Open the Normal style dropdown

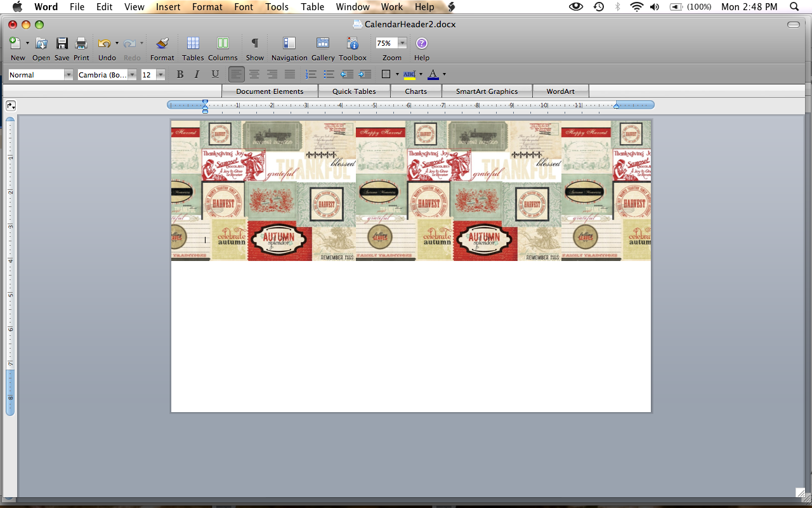tap(69, 75)
